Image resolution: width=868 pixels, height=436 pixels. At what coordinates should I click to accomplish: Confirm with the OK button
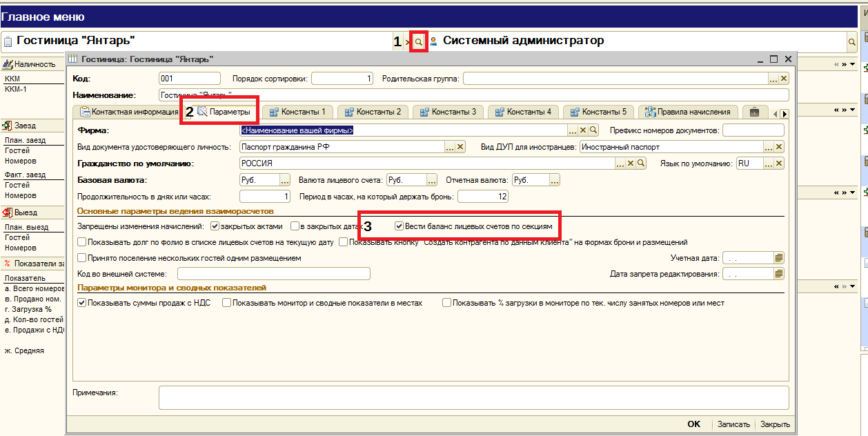click(x=693, y=424)
